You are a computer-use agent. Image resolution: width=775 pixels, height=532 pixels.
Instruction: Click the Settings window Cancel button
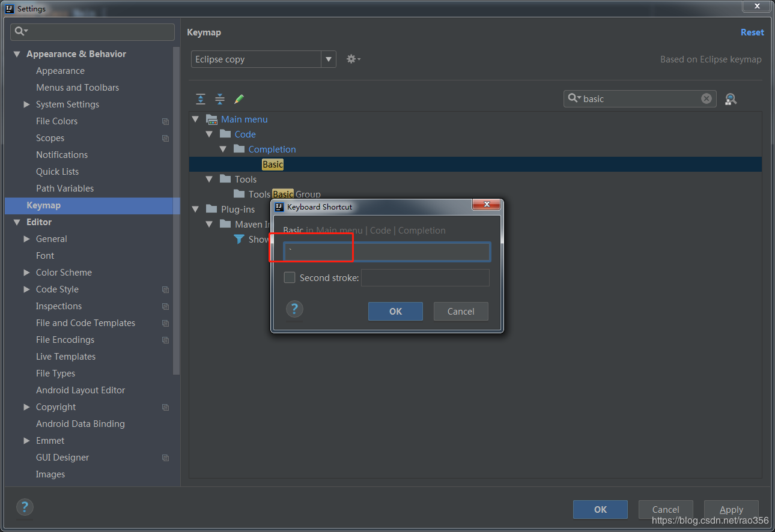[x=666, y=509]
